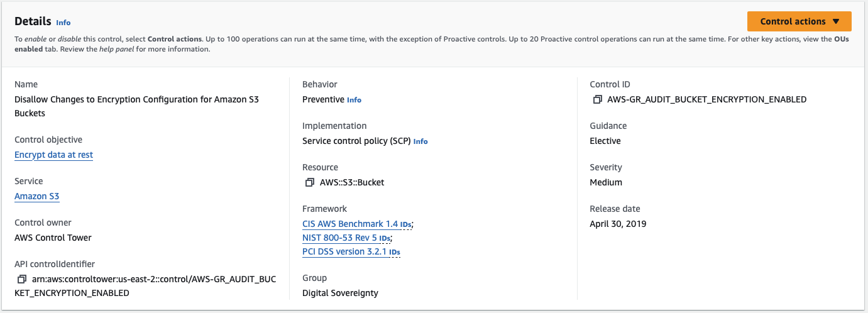
Task: Open the Control actions dropdown
Action: tap(799, 21)
